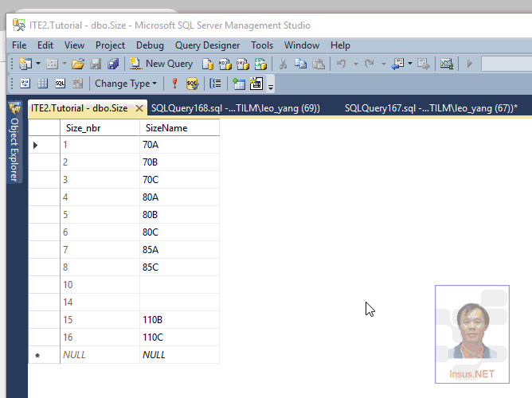This screenshot has height=398, width=532.
Task: Open the Change Type dropdown
Action: click(126, 84)
